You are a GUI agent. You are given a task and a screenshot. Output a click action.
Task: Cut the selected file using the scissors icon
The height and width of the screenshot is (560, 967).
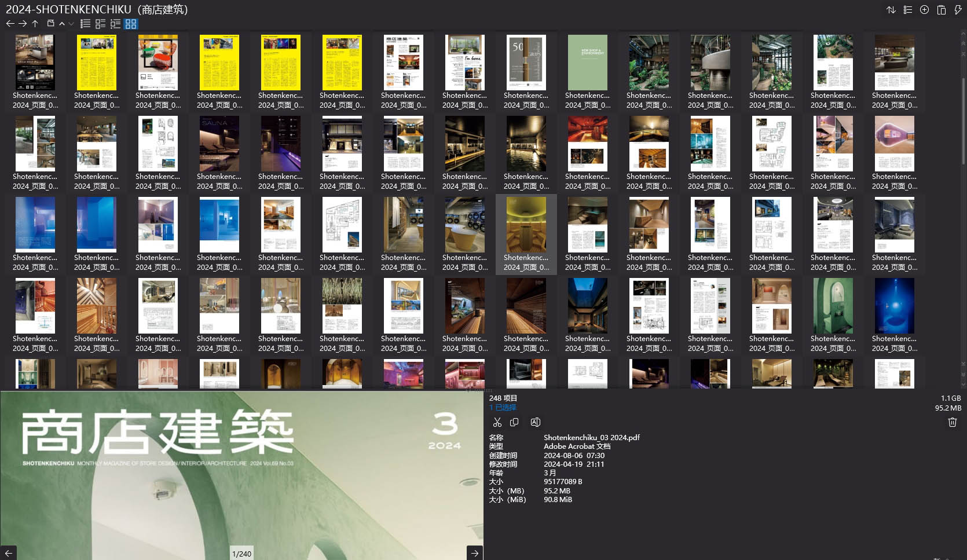point(497,422)
